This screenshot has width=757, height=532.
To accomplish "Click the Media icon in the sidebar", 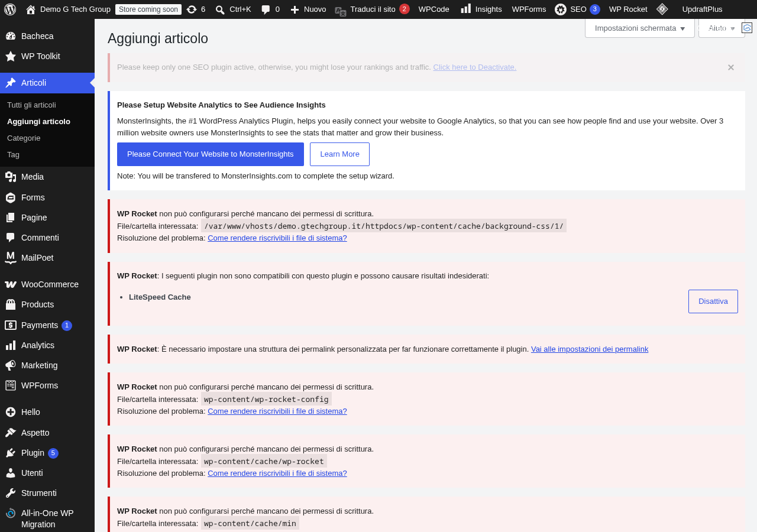I will click(11, 177).
